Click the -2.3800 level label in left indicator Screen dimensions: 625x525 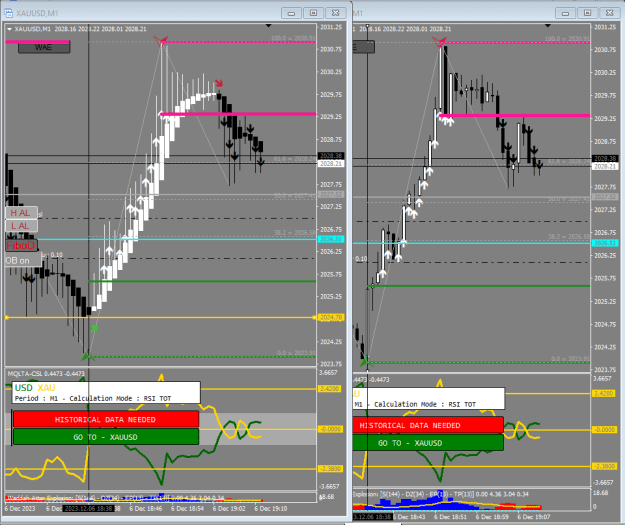(329, 468)
